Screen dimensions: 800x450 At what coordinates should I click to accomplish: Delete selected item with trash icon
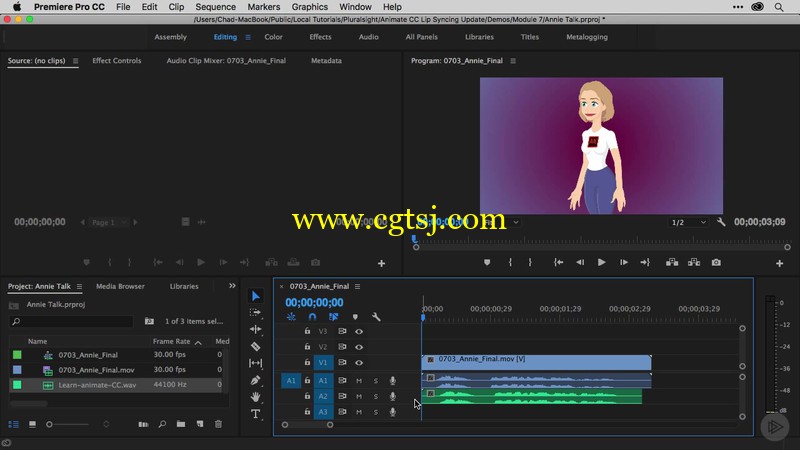pos(218,424)
